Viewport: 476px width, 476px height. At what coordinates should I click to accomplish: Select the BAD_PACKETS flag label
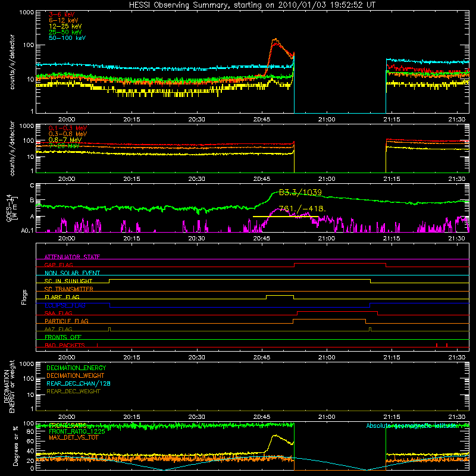click(x=65, y=345)
